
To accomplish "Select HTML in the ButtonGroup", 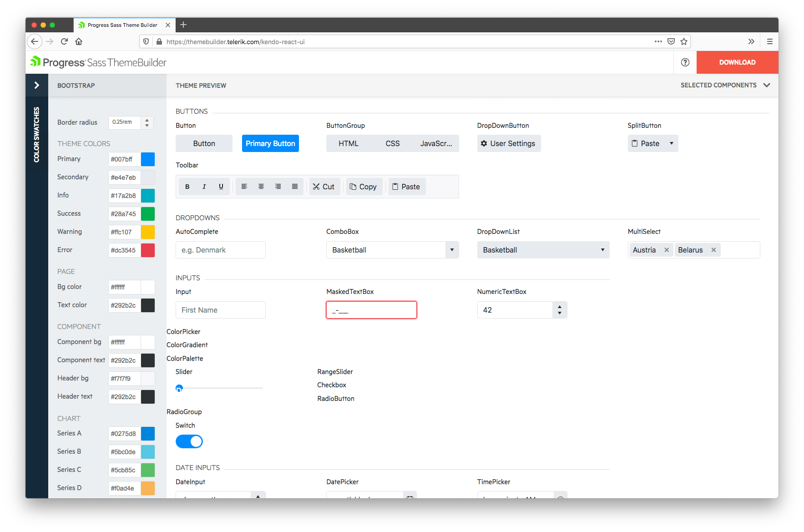I will [x=349, y=143].
